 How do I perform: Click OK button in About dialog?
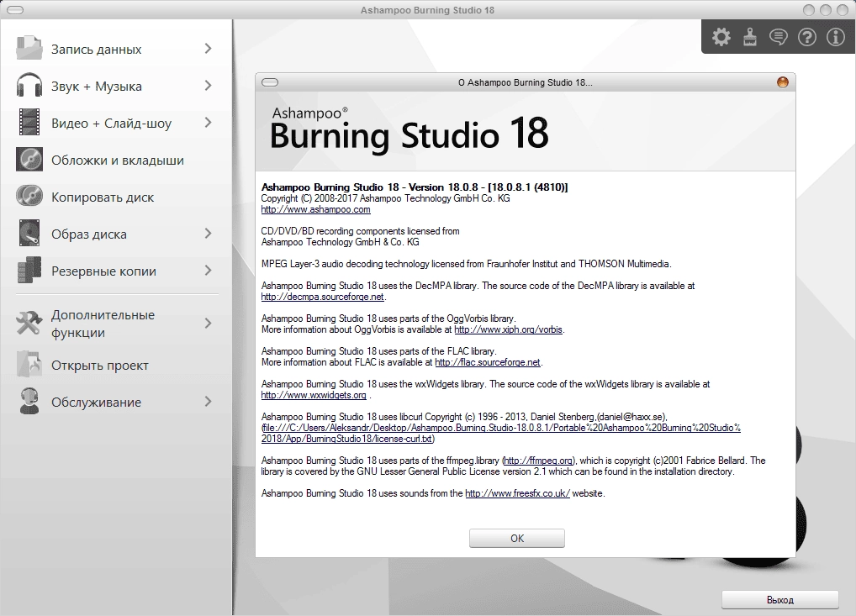pos(517,539)
